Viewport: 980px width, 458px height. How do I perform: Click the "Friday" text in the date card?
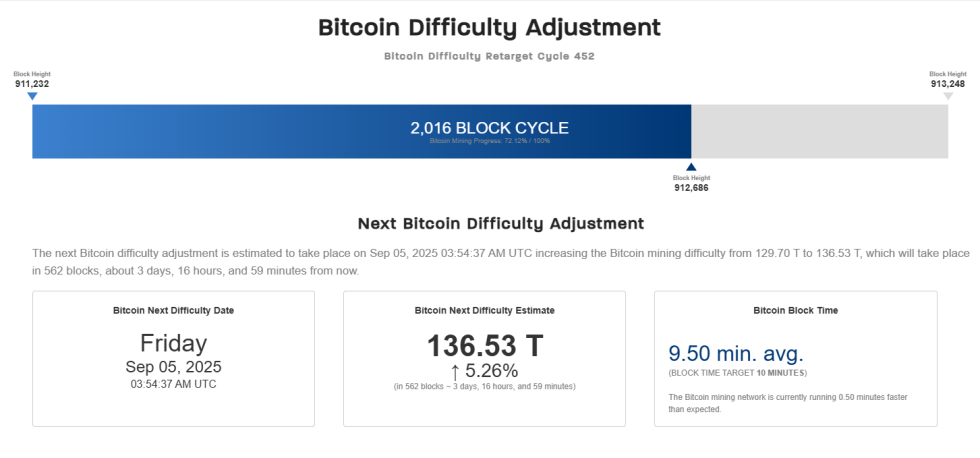tap(173, 343)
